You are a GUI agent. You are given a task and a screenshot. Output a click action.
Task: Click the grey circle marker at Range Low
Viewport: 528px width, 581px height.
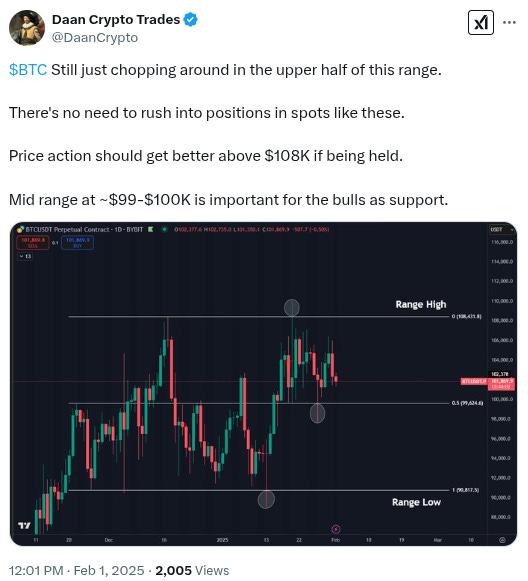click(x=266, y=499)
